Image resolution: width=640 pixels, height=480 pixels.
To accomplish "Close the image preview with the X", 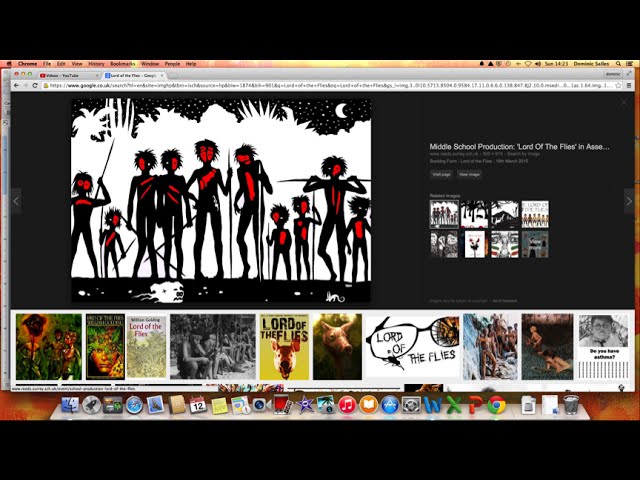I will point(624,102).
